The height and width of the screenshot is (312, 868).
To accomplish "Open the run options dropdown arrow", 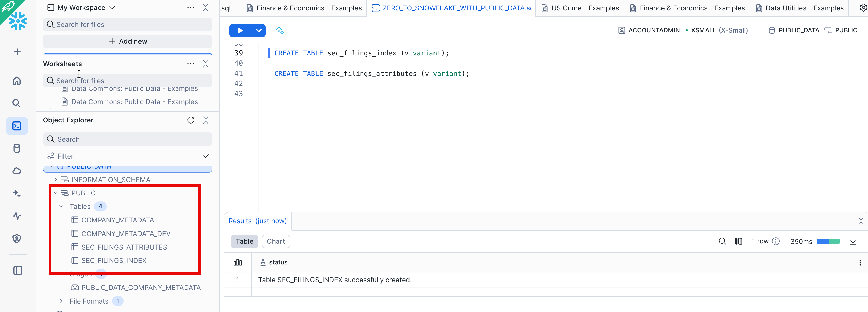I will coord(258,31).
